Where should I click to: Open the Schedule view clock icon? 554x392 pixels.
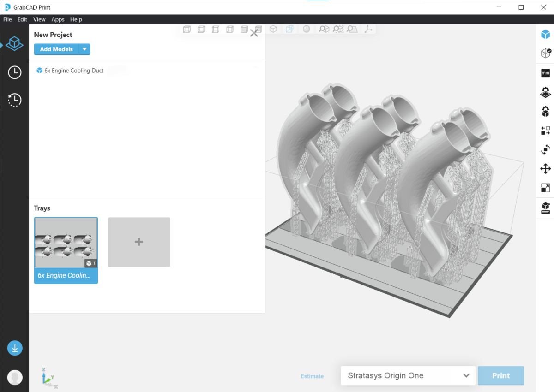click(14, 72)
